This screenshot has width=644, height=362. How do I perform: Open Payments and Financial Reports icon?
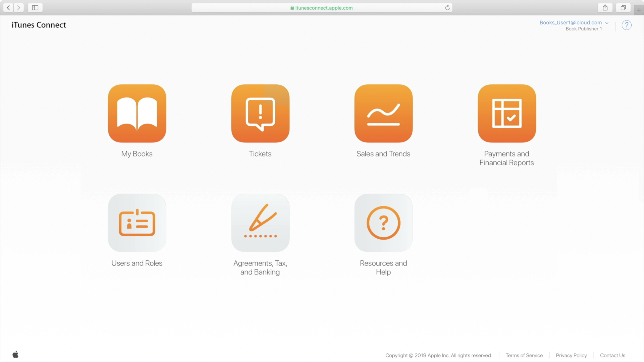pyautogui.click(x=507, y=113)
